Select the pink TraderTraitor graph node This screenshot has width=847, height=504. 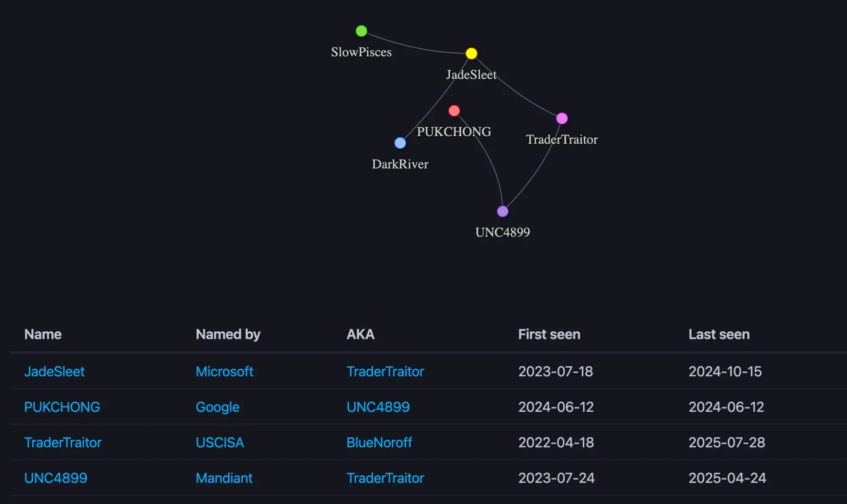562,118
